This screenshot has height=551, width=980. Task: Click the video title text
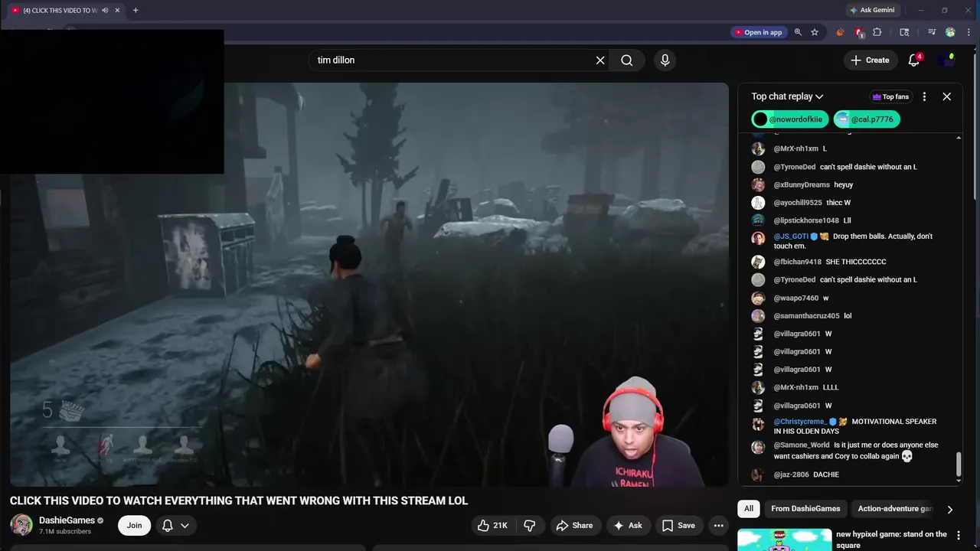[x=239, y=500]
